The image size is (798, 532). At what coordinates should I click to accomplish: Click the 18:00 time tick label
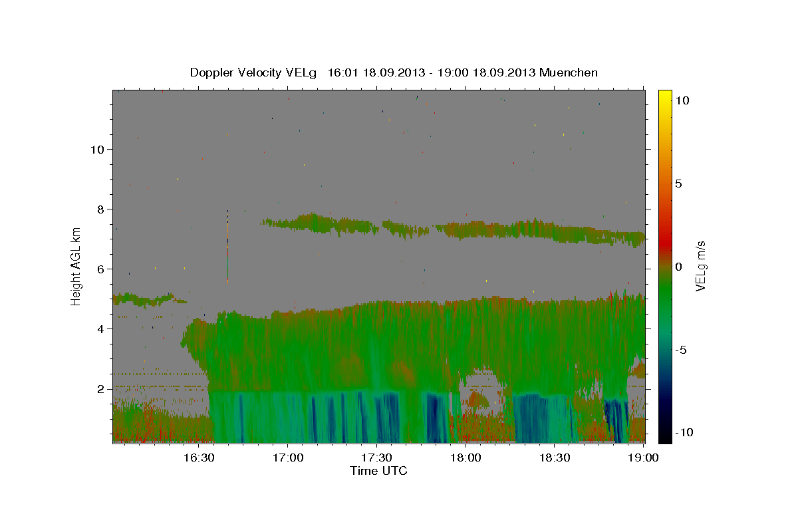[x=465, y=458]
